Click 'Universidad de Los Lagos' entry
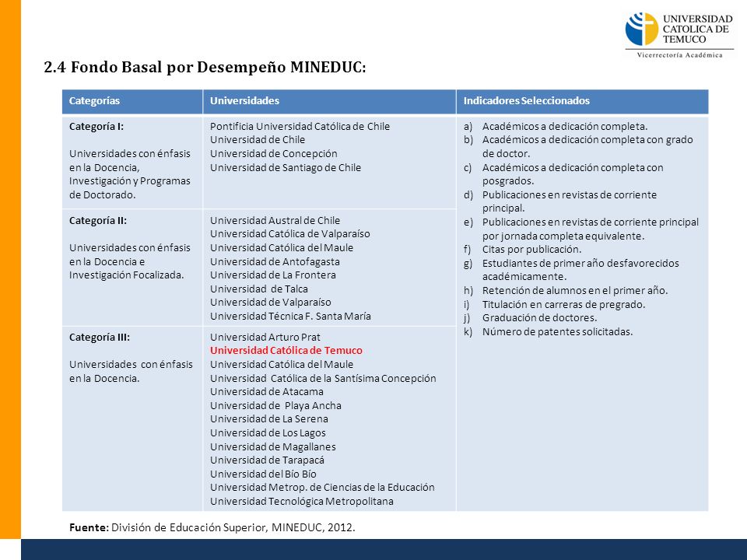 [x=268, y=433]
